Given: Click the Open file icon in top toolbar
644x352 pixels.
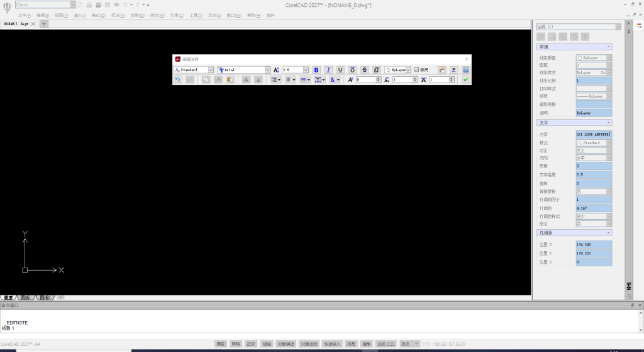Looking at the screenshot, I should (89, 4).
